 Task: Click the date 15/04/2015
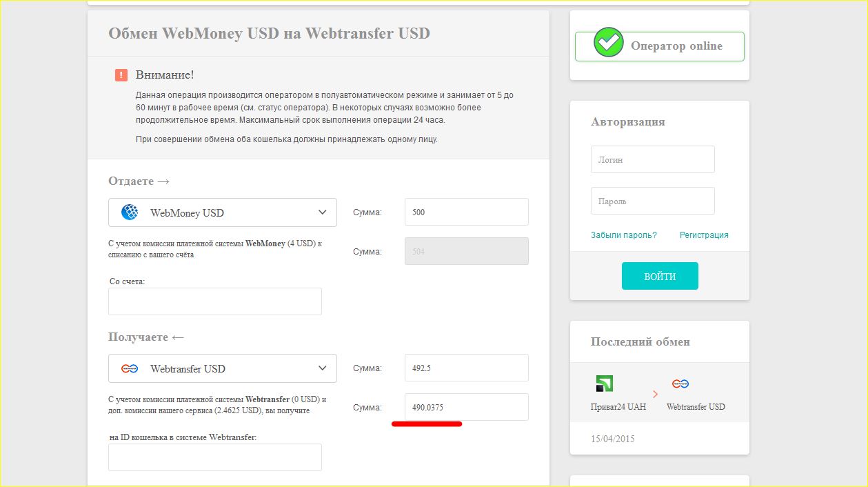[613, 439]
